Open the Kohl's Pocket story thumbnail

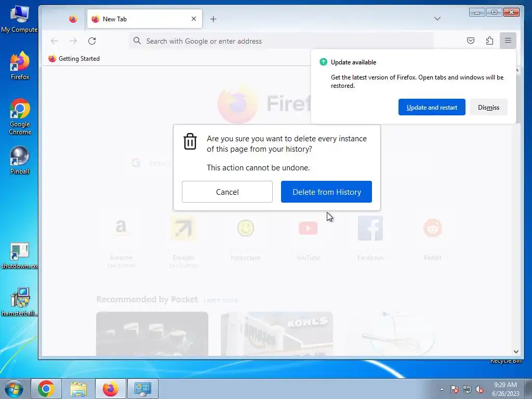click(x=276, y=334)
